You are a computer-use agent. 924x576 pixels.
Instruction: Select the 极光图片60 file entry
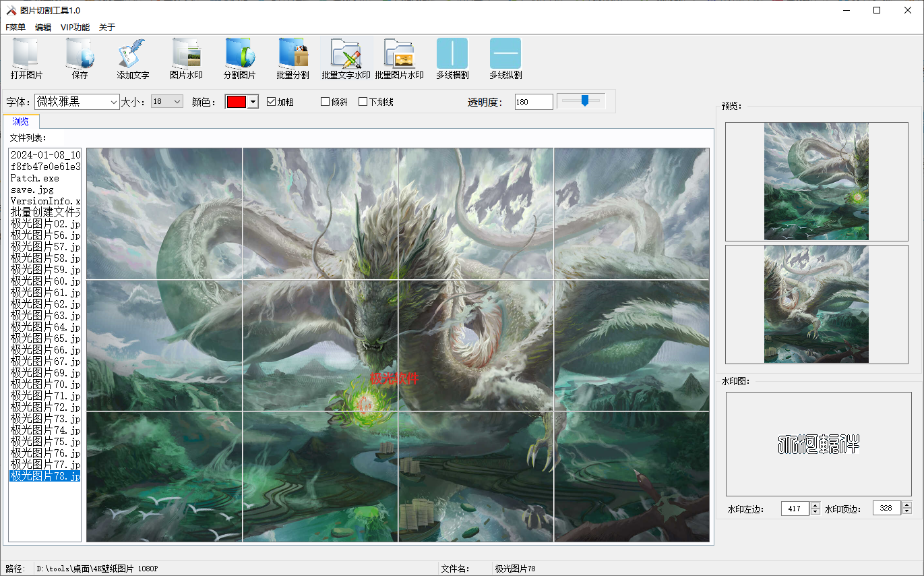[x=44, y=281]
